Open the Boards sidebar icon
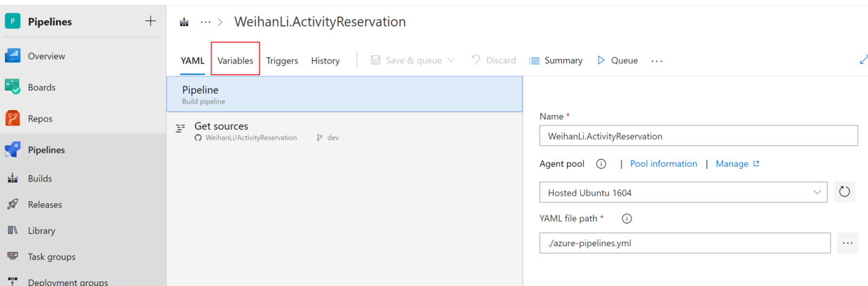 13,87
